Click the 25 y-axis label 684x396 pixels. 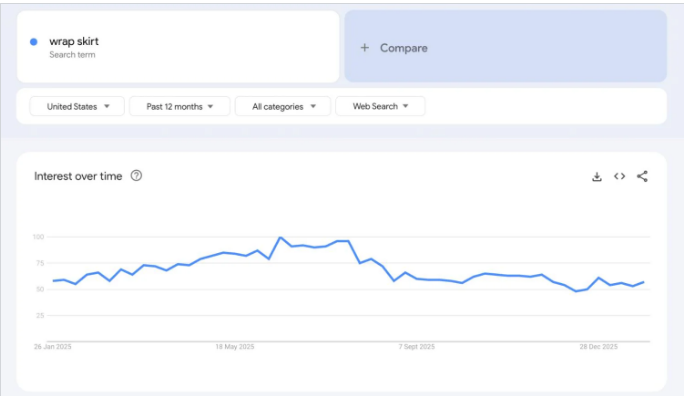click(x=40, y=315)
